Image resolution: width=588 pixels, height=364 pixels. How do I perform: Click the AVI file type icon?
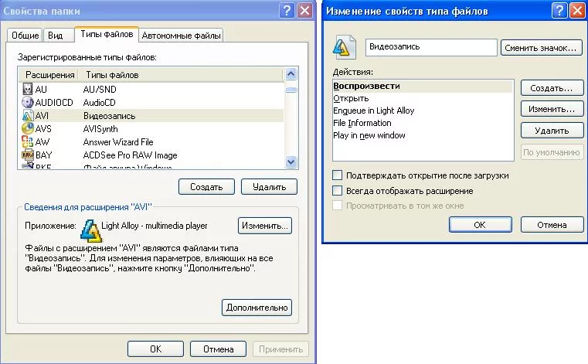click(x=27, y=116)
